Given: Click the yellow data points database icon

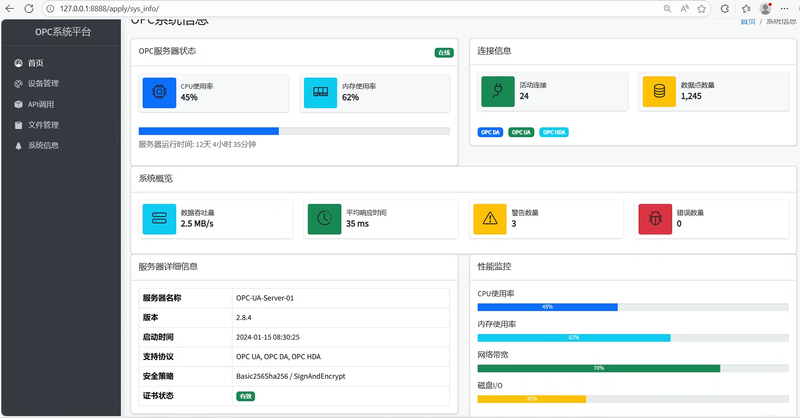Looking at the screenshot, I should tap(659, 92).
